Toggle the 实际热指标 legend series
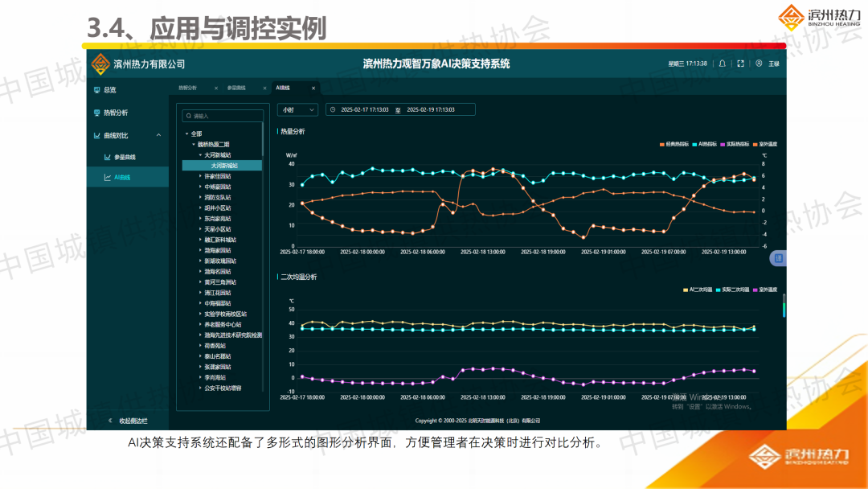The height and width of the screenshot is (489, 868). point(735,144)
